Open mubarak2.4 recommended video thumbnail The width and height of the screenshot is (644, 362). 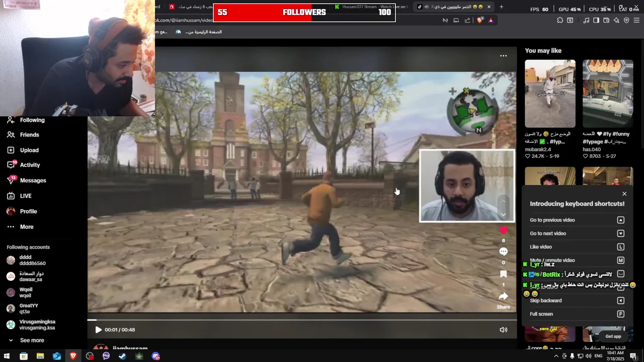pos(550,94)
